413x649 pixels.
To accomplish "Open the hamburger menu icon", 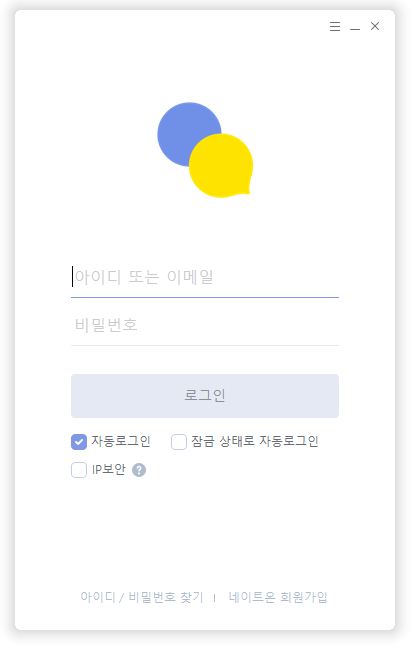I will click(337, 26).
